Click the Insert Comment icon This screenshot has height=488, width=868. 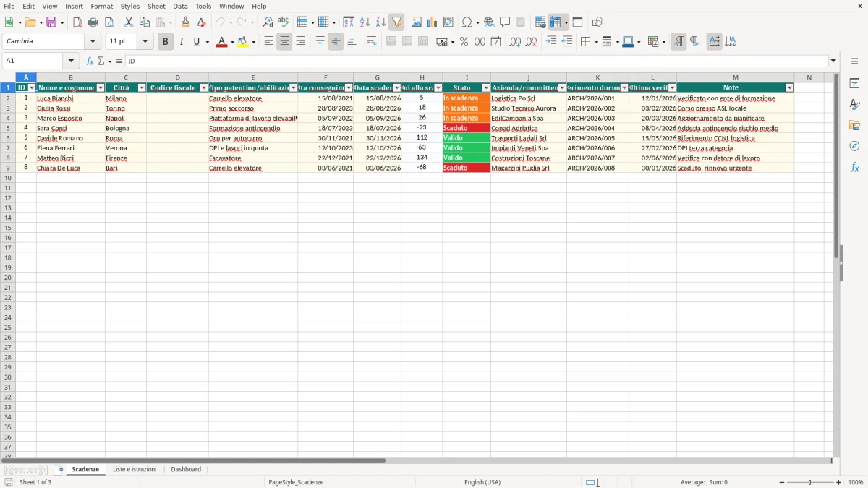(505, 22)
